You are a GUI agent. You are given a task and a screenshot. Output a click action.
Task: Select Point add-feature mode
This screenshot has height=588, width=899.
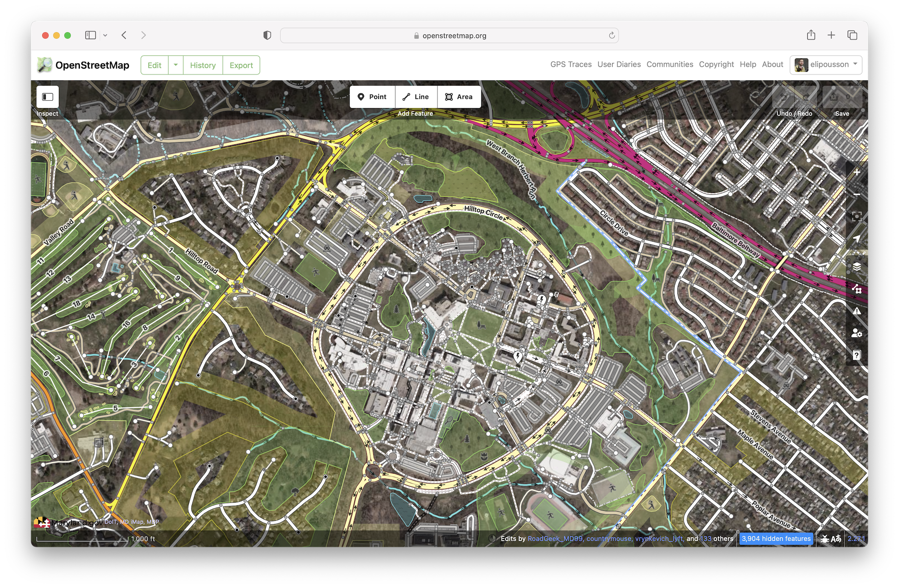[x=372, y=97]
